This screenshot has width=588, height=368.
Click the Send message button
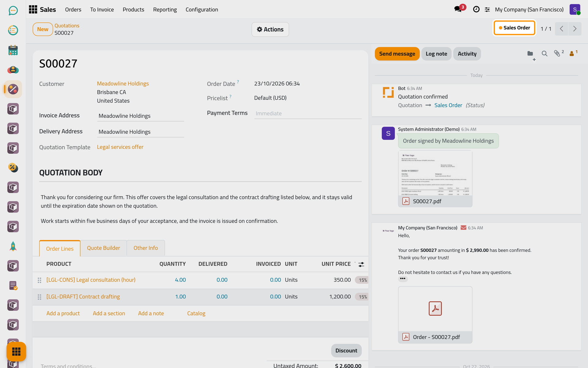point(397,54)
